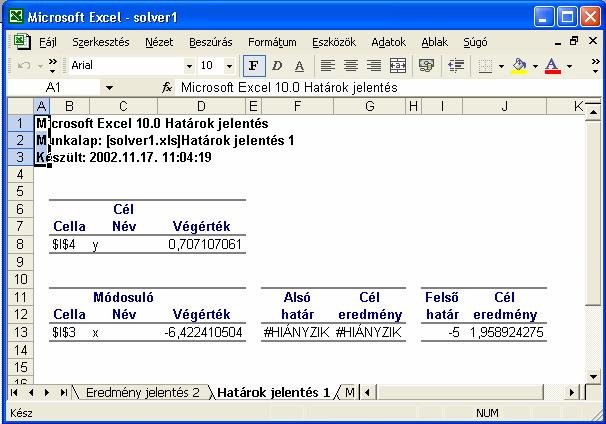This screenshot has height=424, width=606.
Task: Open font color dropdown arrow
Action: [569, 66]
